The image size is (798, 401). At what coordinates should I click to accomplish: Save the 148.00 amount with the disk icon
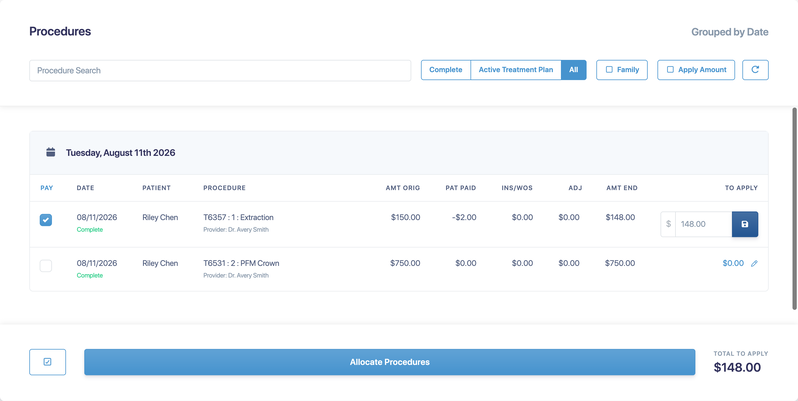coord(745,224)
